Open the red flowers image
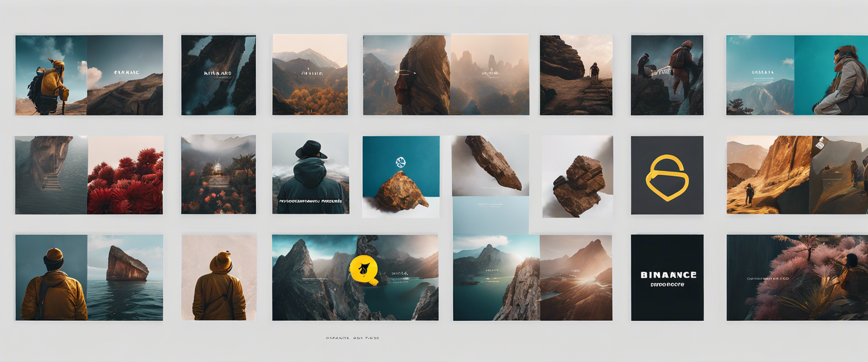 [125, 175]
